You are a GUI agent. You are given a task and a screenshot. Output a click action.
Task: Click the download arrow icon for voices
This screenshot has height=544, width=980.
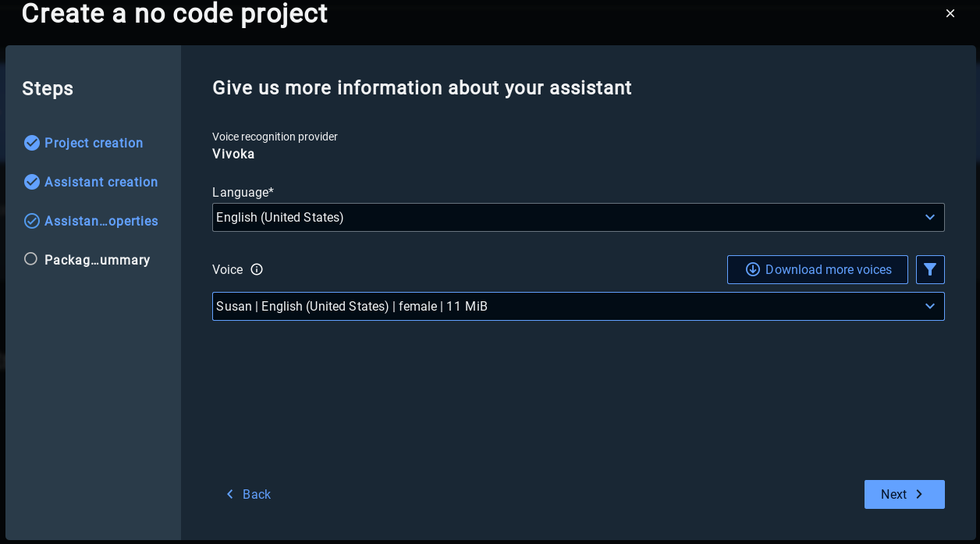753,269
